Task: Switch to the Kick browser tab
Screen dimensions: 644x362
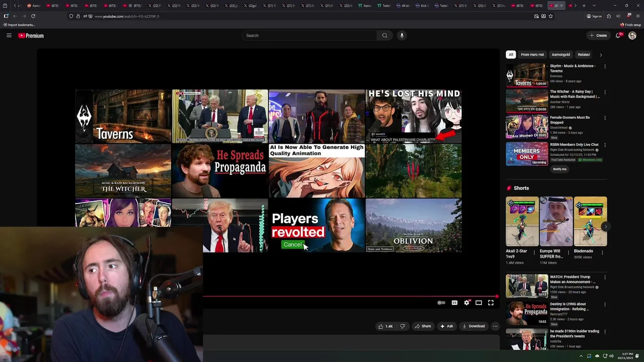Action: [423, 6]
